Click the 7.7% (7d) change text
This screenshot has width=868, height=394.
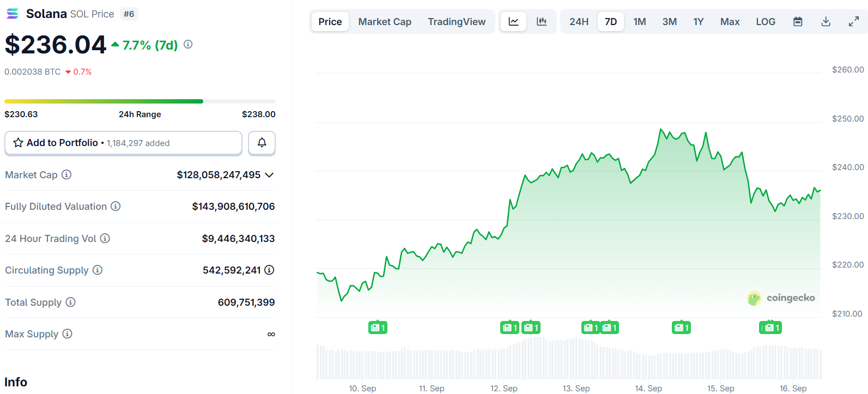point(150,45)
